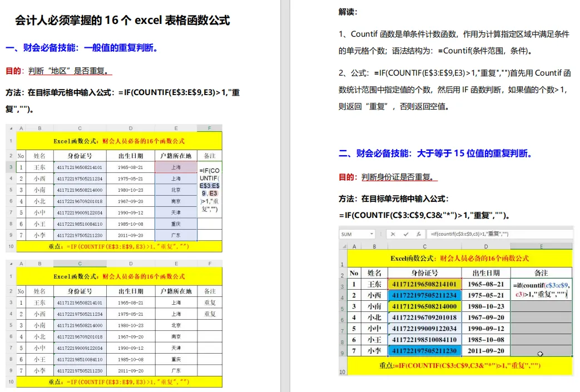Click the 重复 result in 小西 row
Screen dimensions: 580x392
[210, 314]
